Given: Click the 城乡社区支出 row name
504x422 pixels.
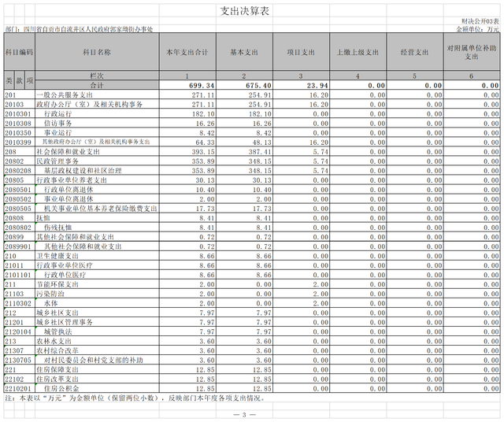Looking at the screenshot, I should point(57,313).
